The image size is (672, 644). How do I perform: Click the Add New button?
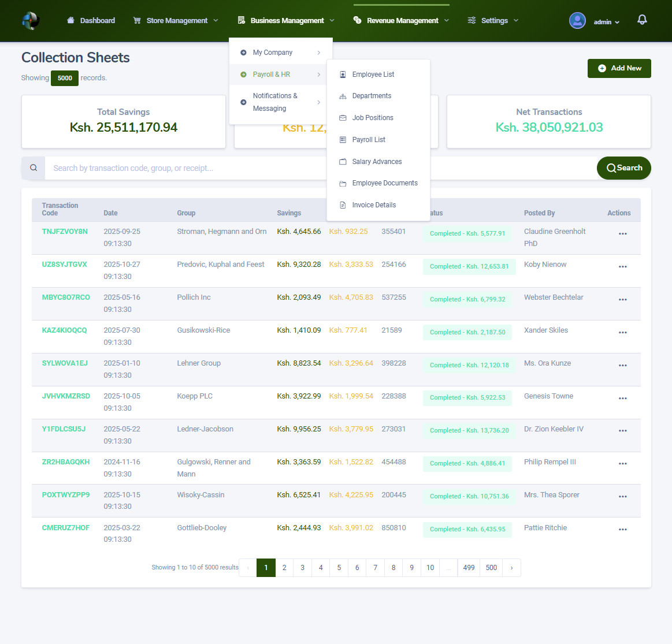(619, 68)
